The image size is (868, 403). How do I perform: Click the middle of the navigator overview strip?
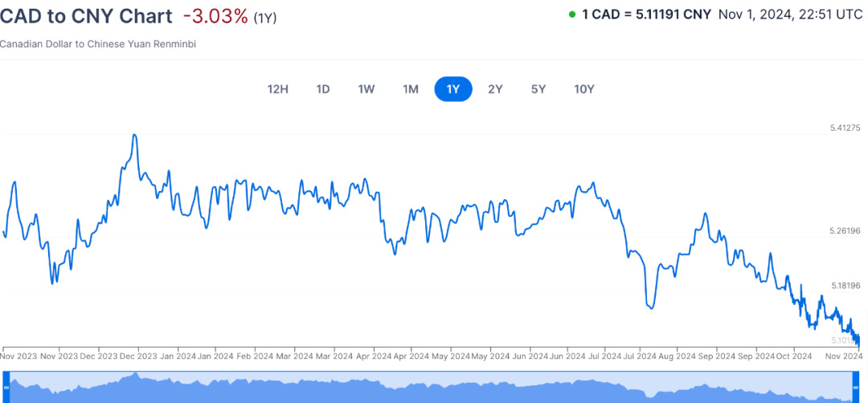[434, 388]
